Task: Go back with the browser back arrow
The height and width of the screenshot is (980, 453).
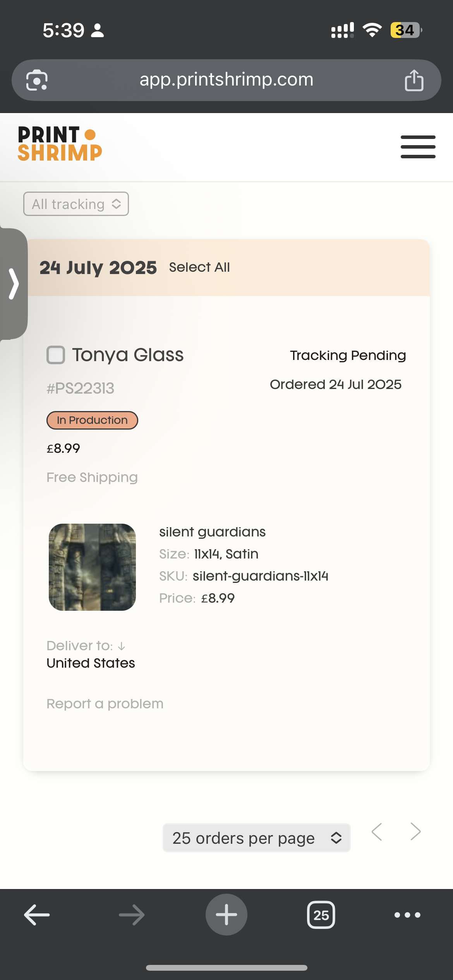Action: (37, 915)
